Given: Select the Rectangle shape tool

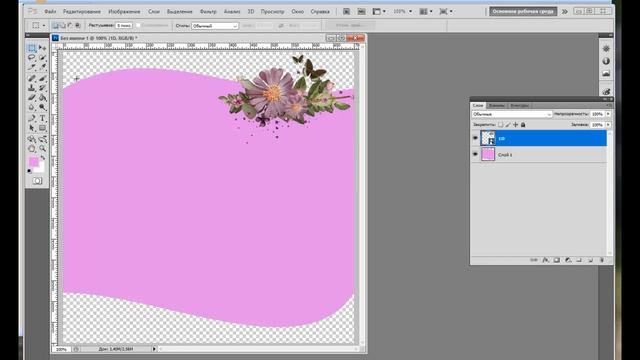Looking at the screenshot, I should coord(42,128).
